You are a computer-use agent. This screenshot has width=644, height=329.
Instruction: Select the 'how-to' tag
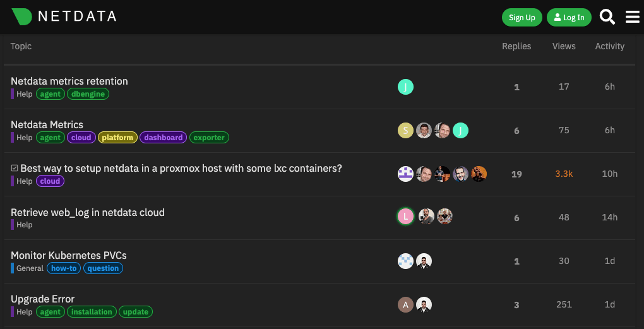point(64,268)
